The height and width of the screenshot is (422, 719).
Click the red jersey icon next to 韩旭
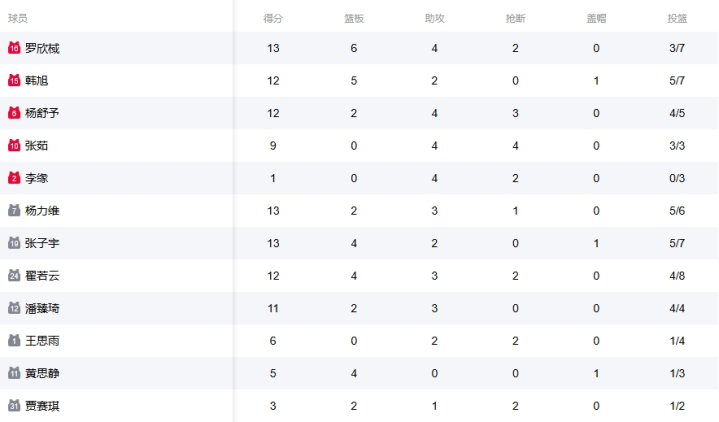point(14,81)
